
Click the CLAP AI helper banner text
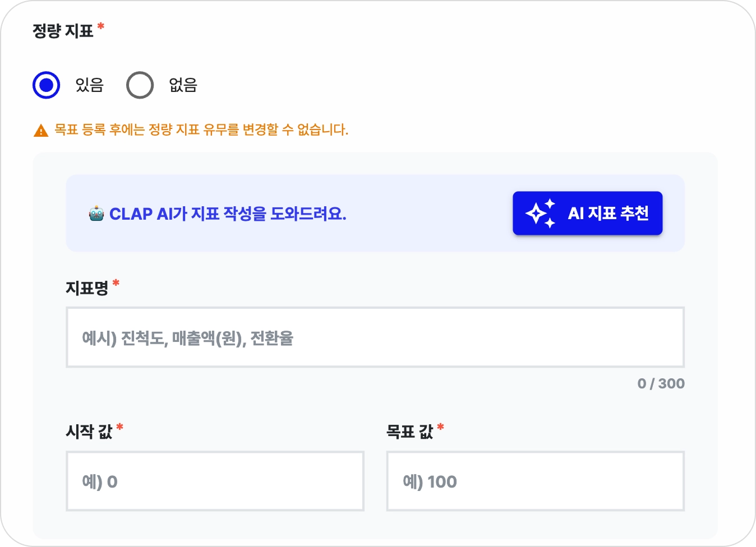(x=228, y=214)
